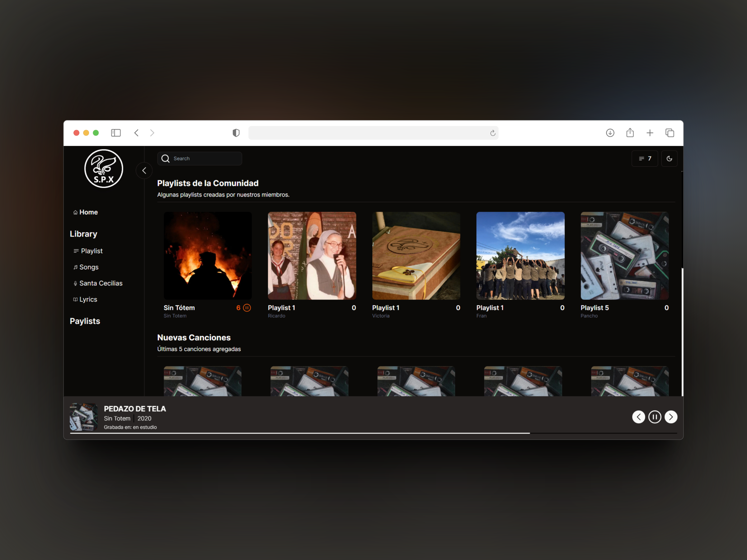Open Fran's Playlist 1 cover image
Image resolution: width=747 pixels, height=560 pixels.
click(520, 255)
